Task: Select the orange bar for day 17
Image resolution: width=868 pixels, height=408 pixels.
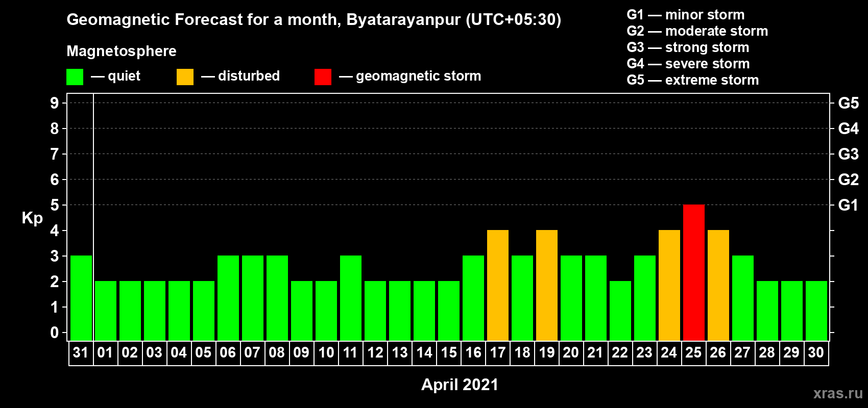Action: [x=498, y=286]
